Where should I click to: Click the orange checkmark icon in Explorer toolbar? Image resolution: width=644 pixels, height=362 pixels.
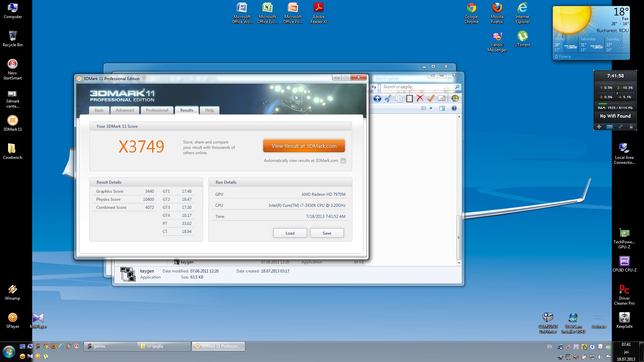point(431,98)
